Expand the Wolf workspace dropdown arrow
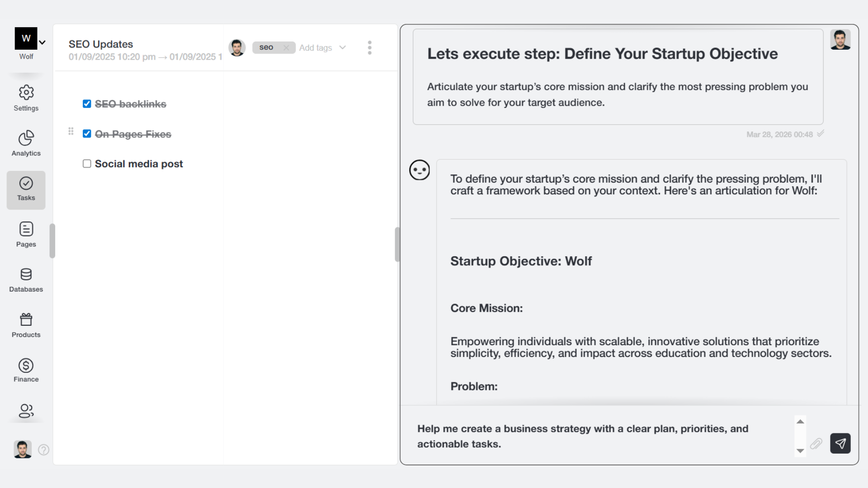 click(42, 42)
